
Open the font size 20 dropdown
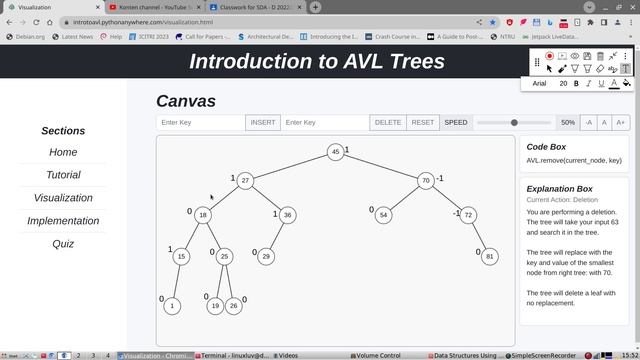click(563, 83)
